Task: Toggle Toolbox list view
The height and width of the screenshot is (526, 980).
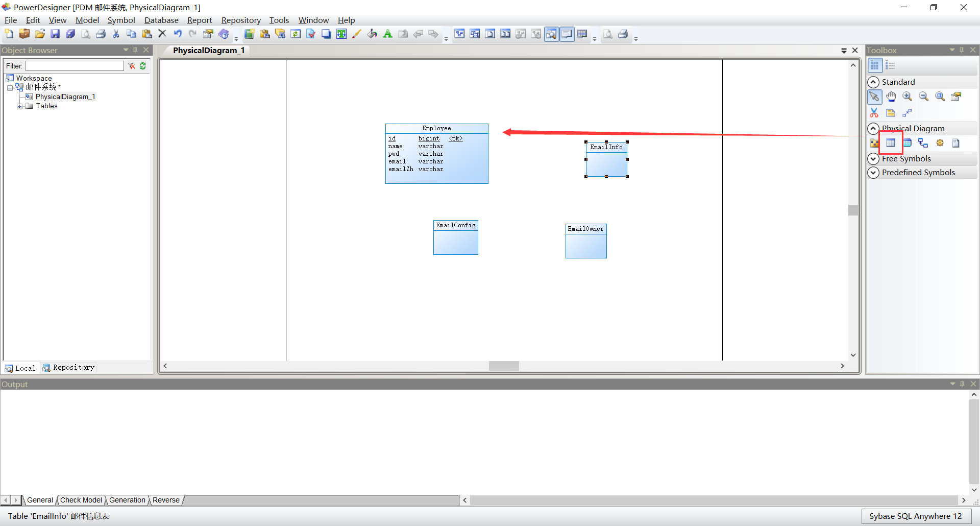Action: [x=891, y=65]
